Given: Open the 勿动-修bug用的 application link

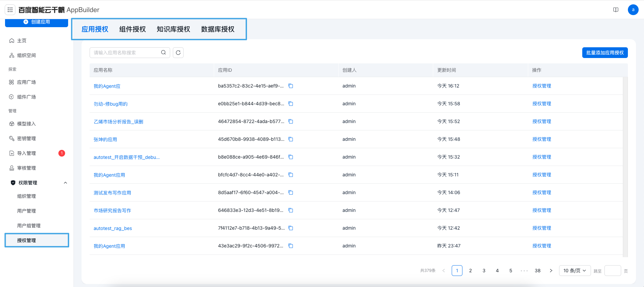Looking at the screenshot, I should 110,104.
